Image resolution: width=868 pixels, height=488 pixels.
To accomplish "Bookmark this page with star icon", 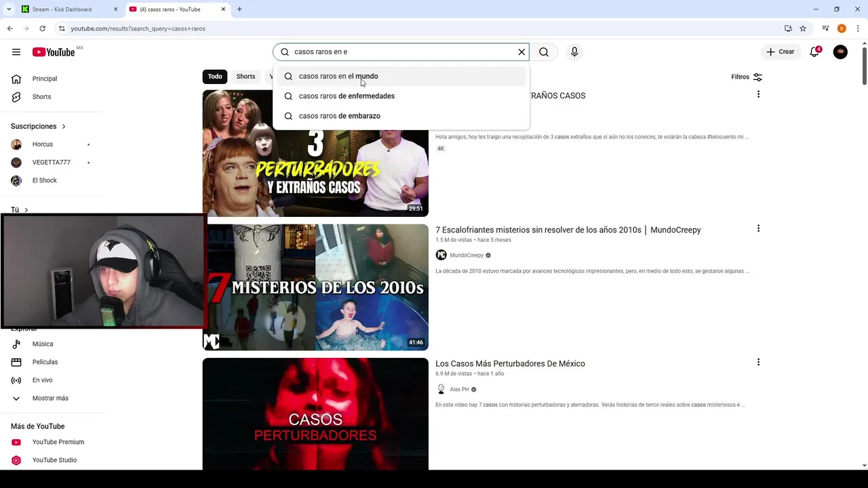I will tap(803, 28).
